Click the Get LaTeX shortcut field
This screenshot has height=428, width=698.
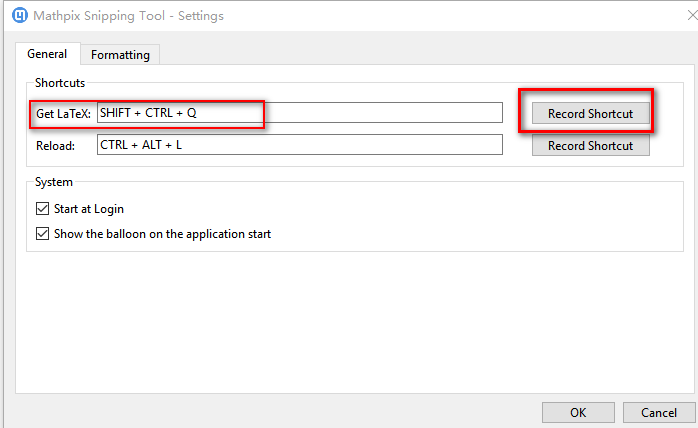(300, 113)
